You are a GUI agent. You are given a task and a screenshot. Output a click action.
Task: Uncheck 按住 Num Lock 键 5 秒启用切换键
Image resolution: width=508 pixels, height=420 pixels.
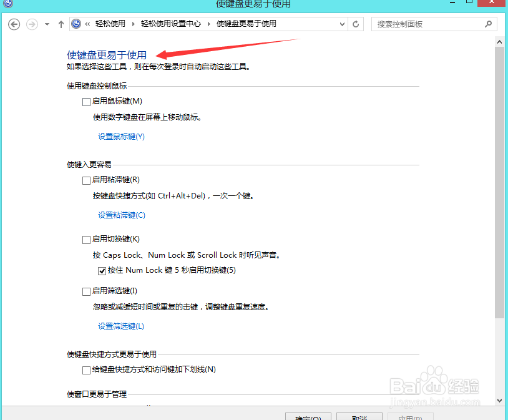[102, 270]
